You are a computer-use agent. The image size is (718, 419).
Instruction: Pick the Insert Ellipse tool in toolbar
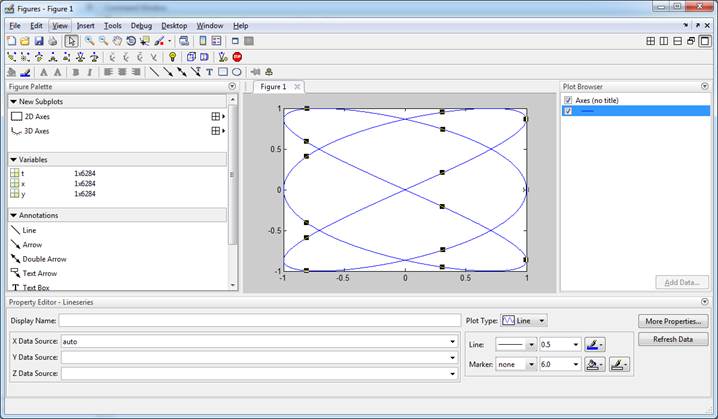[x=237, y=72]
